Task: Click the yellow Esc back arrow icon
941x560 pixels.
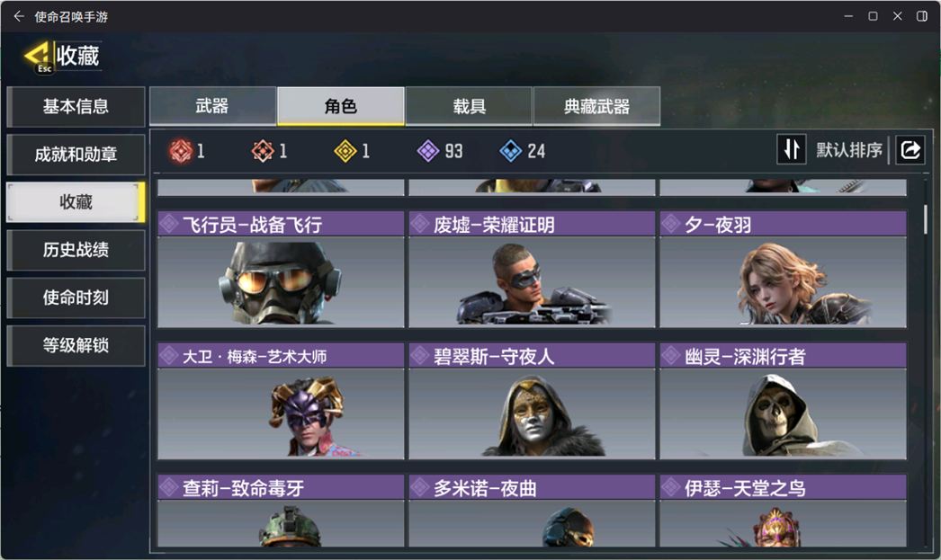Action: 38,57
